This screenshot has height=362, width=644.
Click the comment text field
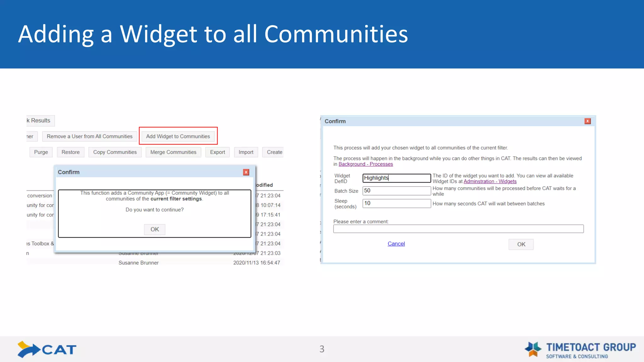(458, 229)
